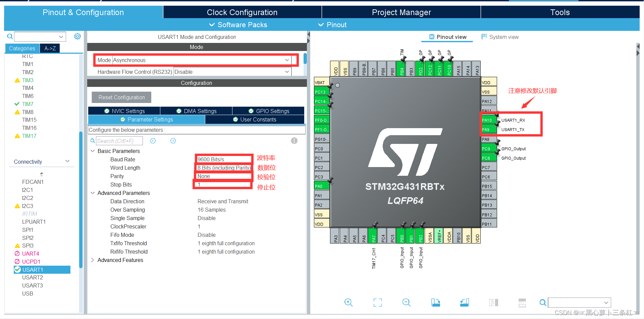Click the PA10 pin on the chip

tap(489, 120)
